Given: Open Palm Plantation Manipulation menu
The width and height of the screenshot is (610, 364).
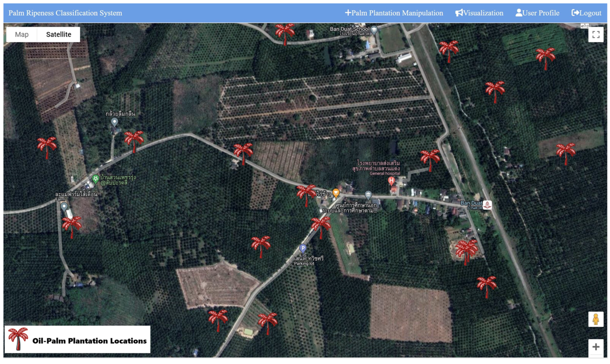Looking at the screenshot, I should click(x=394, y=13).
